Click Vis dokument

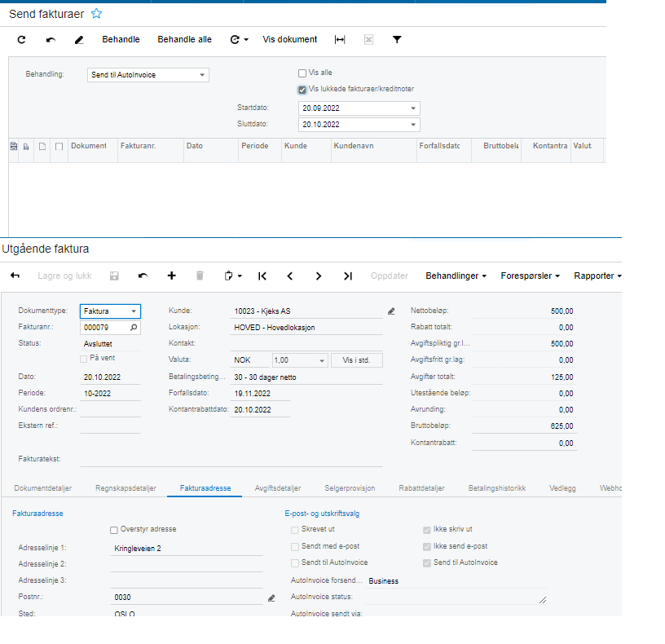[289, 39]
